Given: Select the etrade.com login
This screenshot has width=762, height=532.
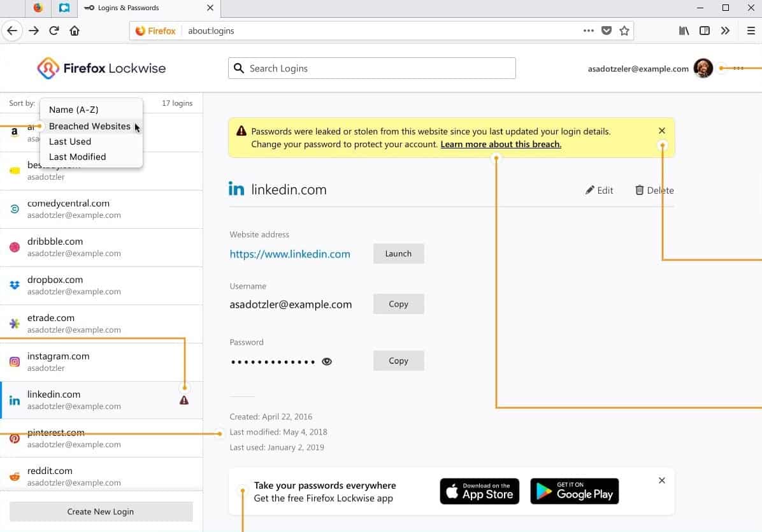Looking at the screenshot, I should pos(101,324).
